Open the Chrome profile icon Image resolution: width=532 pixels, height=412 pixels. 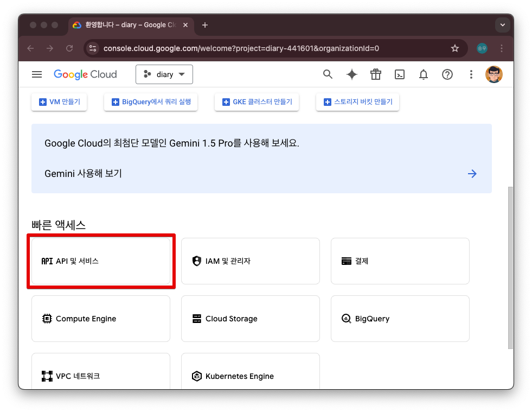pyautogui.click(x=482, y=48)
